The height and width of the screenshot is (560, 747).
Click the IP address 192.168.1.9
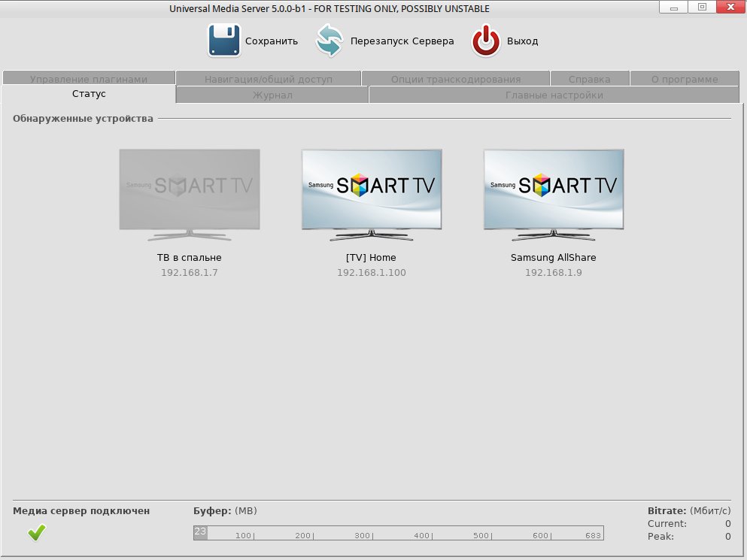(x=553, y=272)
